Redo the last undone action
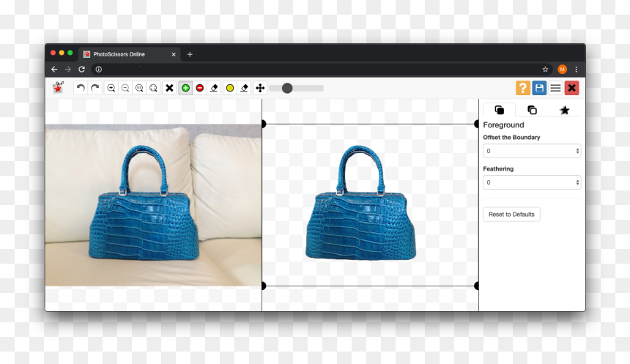This screenshot has height=364, width=630. (94, 88)
